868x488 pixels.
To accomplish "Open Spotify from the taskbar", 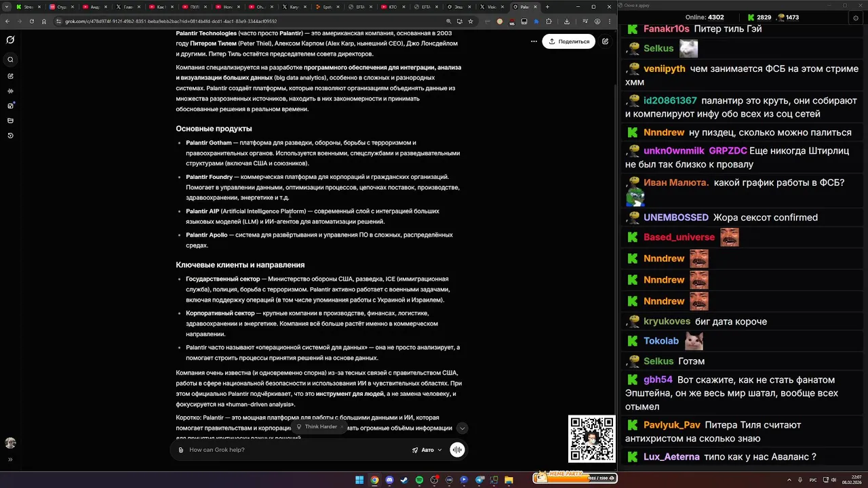I will (x=419, y=480).
